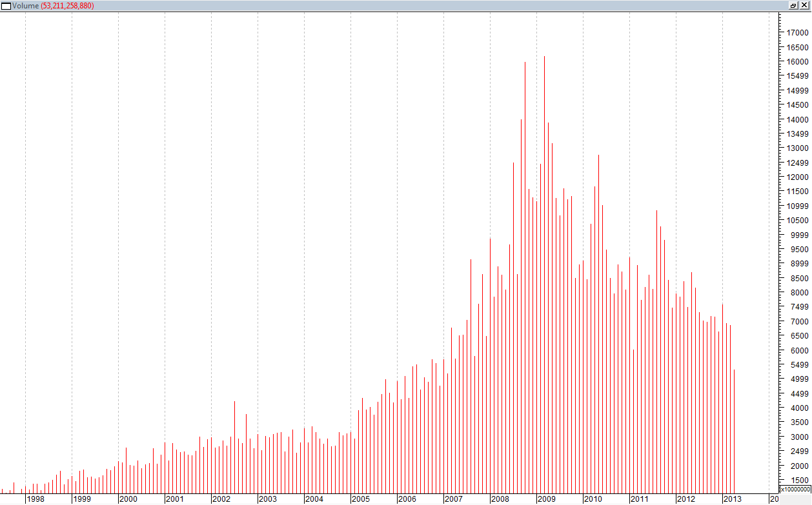The height and width of the screenshot is (505, 812).
Task: Restore the Volume chart window
Action: pyautogui.click(x=793, y=5)
